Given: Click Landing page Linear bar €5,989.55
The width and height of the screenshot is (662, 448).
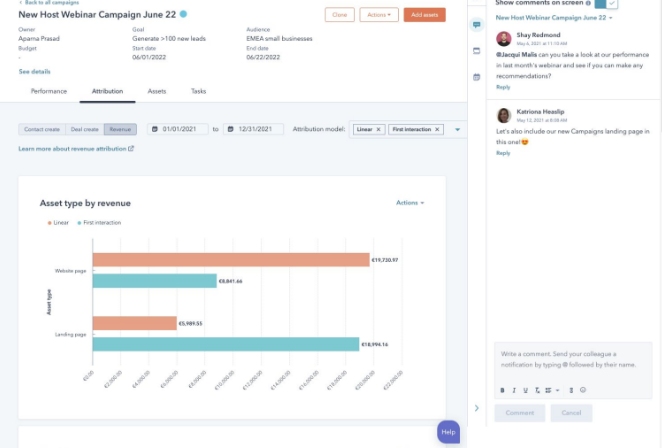Looking at the screenshot, I should (135, 323).
